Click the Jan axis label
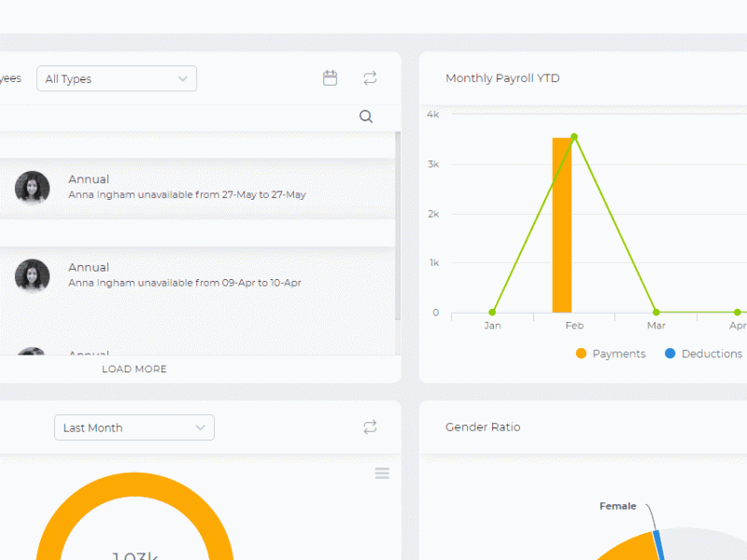This screenshot has height=560, width=747. [x=492, y=326]
